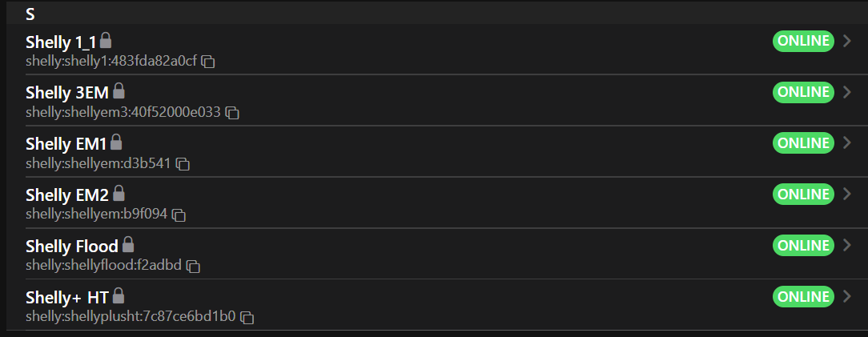Screen dimensions: 868x337
Task: Copy the Shelly+ HT thing UID
Action: [247, 318]
